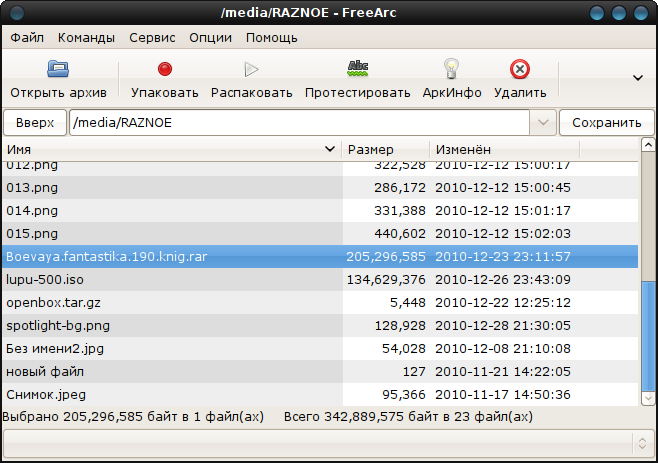Click the Delete (Удалить) red X icon
The height and width of the screenshot is (463, 658).
tap(520, 69)
